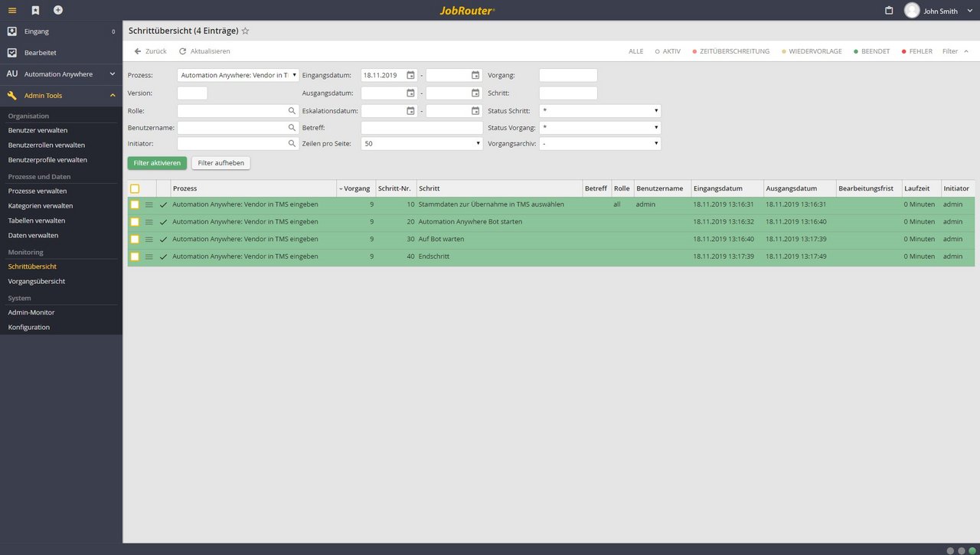Toggle the select-all checkbox in table header

coord(135,188)
